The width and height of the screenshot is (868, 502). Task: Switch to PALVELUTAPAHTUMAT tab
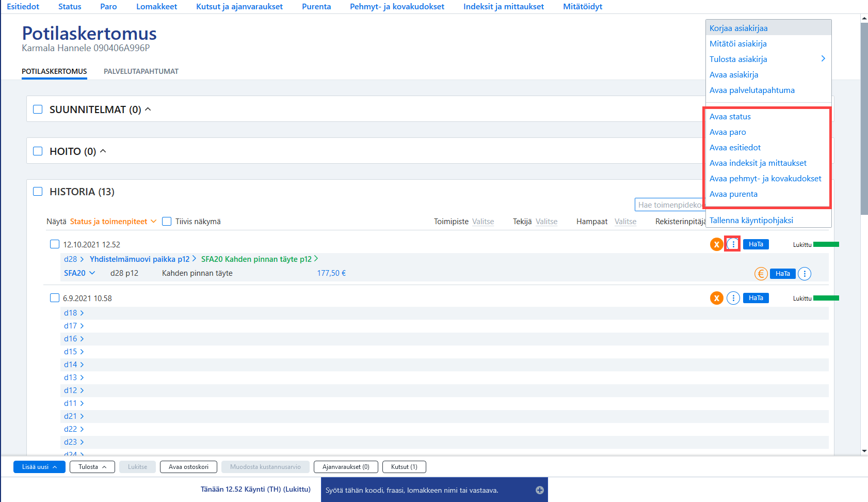click(141, 71)
